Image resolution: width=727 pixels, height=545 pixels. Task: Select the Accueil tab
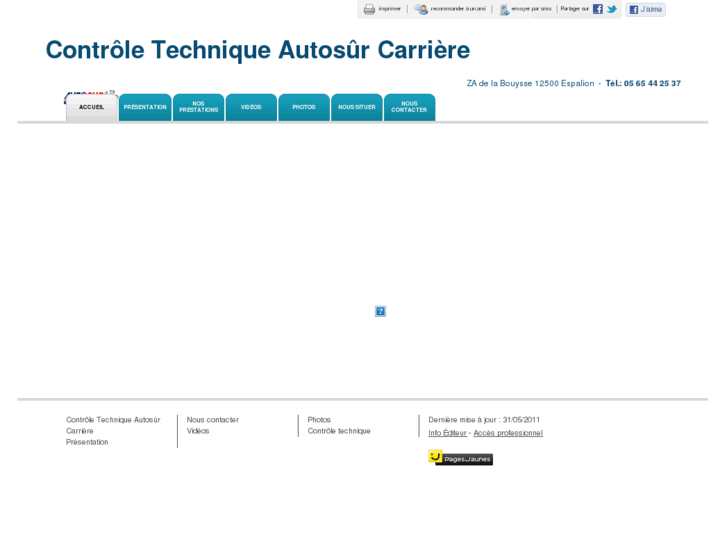click(91, 108)
